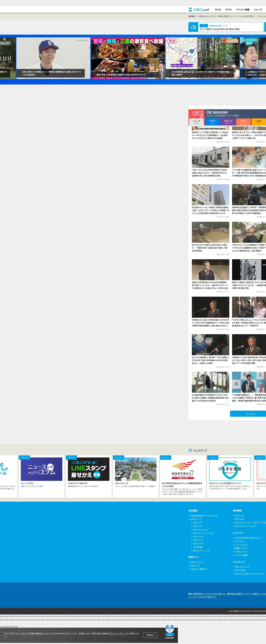Image resolution: width=266 pixels, height=644 pixels.
Task: Open the 犬と猫の殺処分ゼロ article thumbnail
Action: tap(210, 382)
